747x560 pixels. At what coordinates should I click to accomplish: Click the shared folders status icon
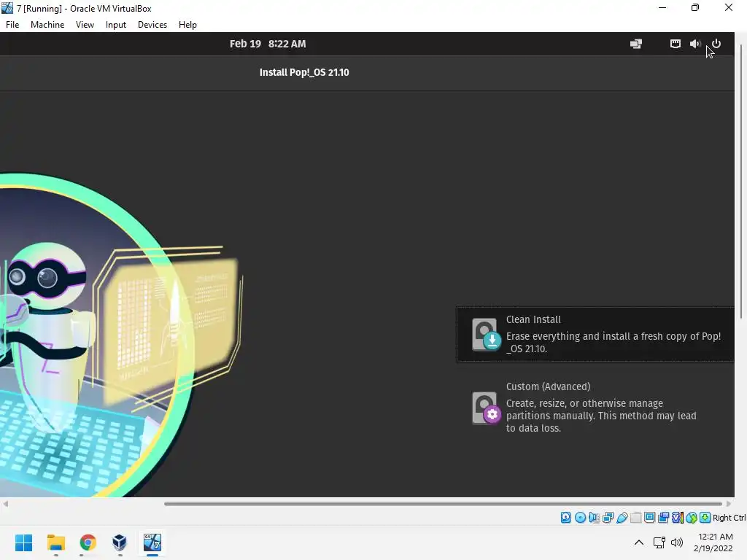coord(635,518)
